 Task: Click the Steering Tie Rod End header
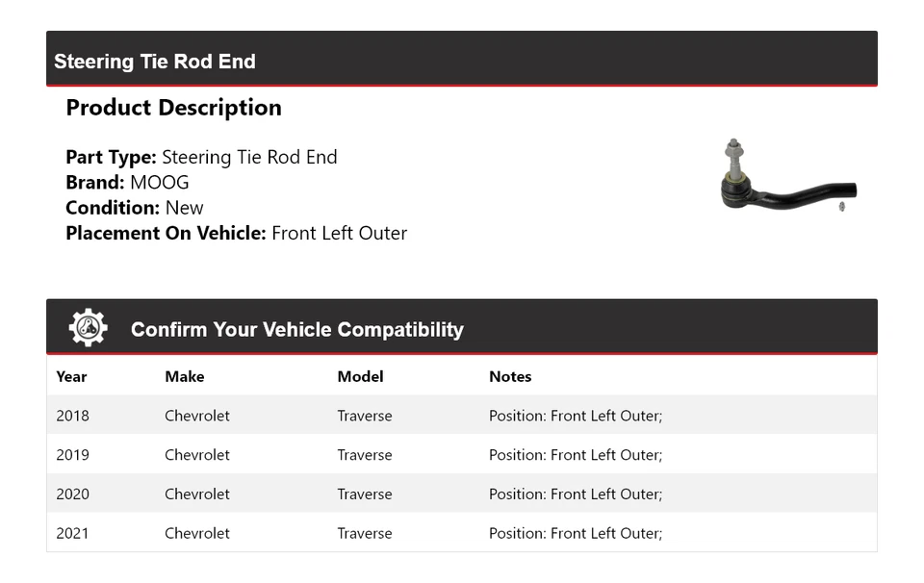coord(155,62)
